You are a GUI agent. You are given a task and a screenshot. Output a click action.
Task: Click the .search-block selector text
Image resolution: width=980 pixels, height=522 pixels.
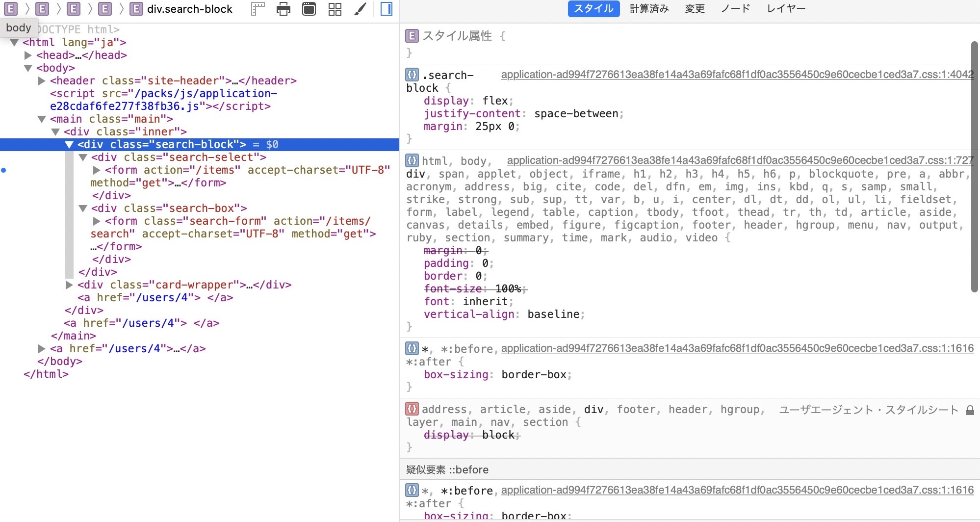coord(439,81)
